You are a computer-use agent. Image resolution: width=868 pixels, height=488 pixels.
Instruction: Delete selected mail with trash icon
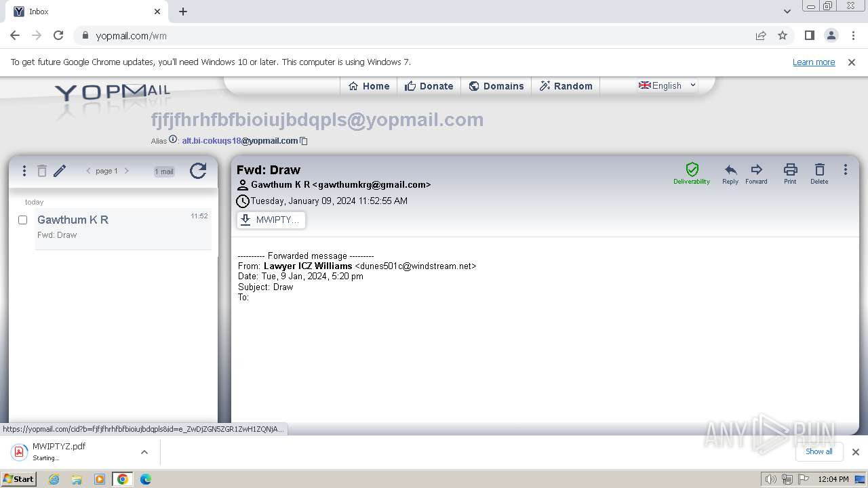(x=42, y=171)
